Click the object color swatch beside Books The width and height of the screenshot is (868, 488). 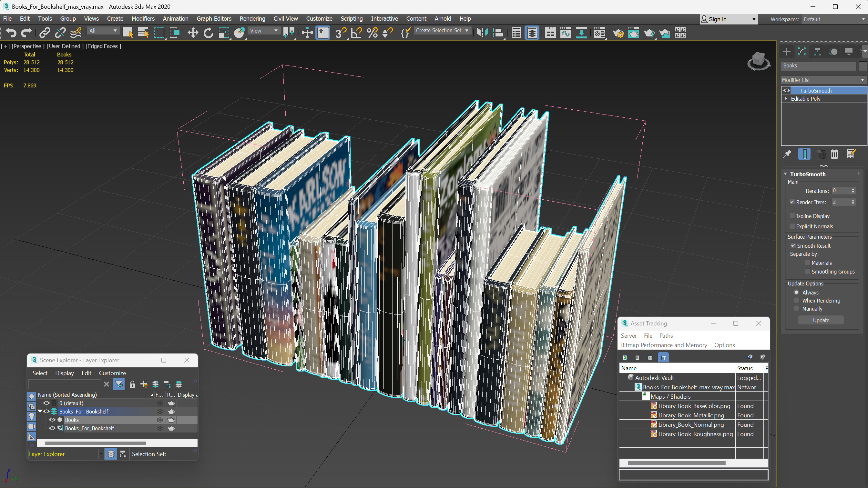pos(862,66)
